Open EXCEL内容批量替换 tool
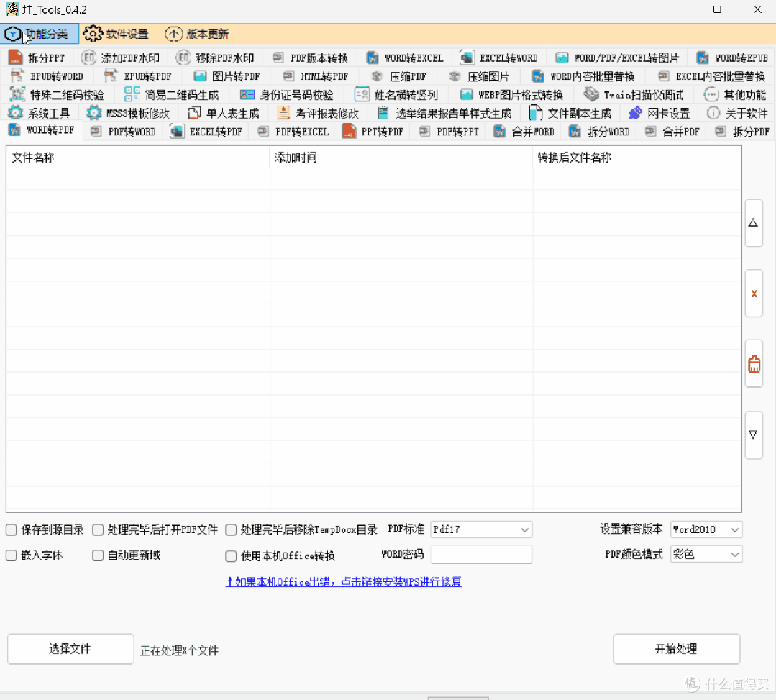 click(x=711, y=76)
